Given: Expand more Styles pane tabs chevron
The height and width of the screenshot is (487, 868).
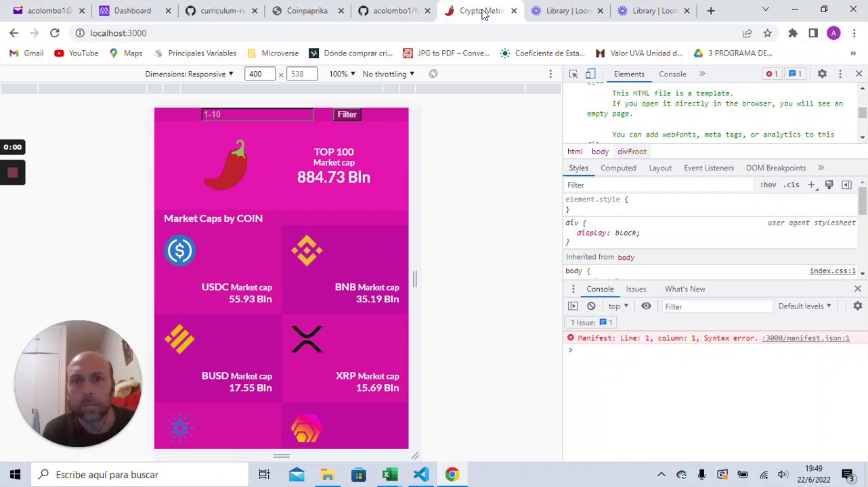Looking at the screenshot, I should 821,168.
